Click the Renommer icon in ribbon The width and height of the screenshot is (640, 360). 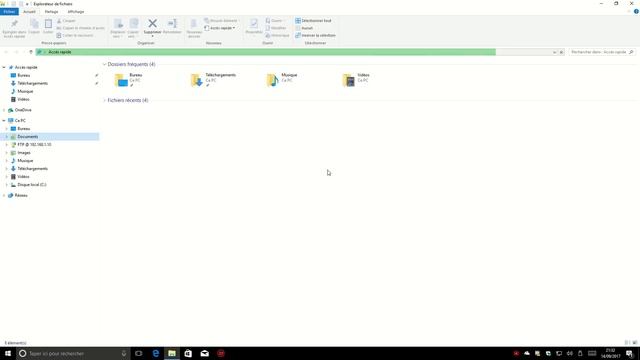172,23
